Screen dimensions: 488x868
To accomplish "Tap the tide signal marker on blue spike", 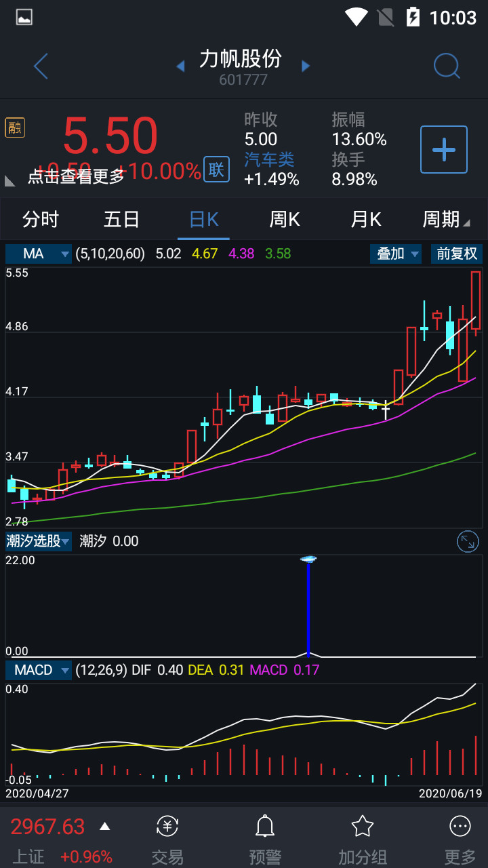I will [308, 559].
